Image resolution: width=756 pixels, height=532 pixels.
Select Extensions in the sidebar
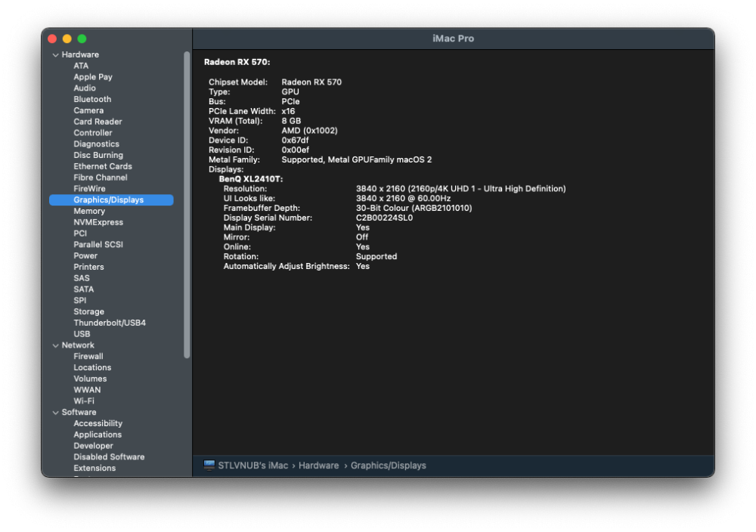[x=94, y=468]
